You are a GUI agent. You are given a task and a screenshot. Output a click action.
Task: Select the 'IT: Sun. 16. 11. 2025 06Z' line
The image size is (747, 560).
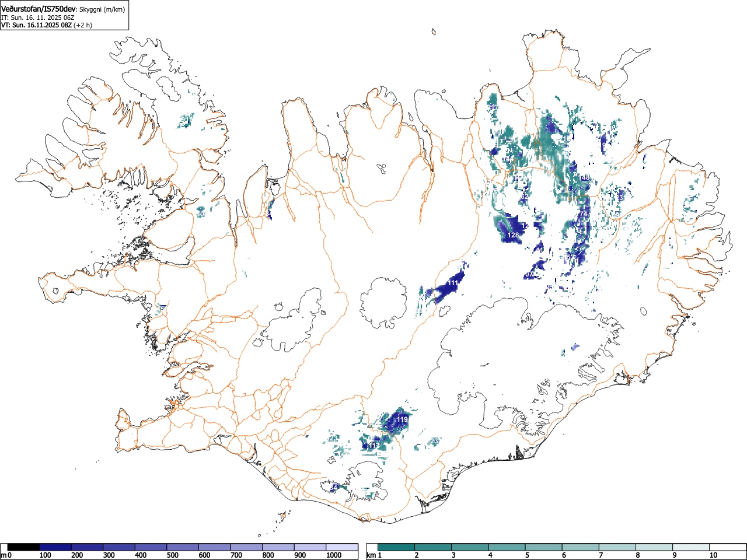[x=37, y=17]
